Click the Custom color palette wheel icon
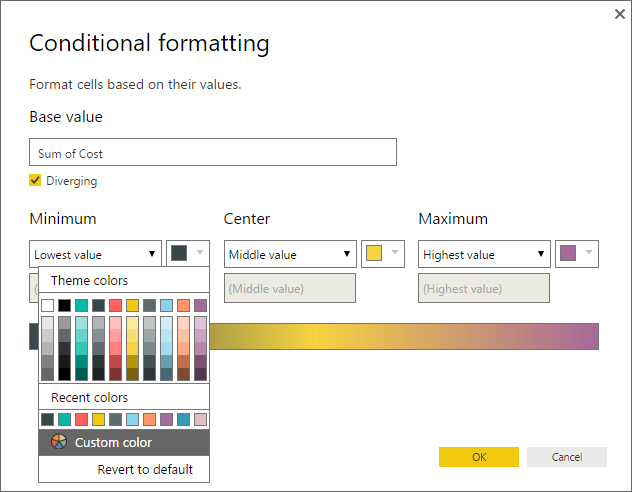This screenshot has width=632, height=492. pyautogui.click(x=58, y=442)
